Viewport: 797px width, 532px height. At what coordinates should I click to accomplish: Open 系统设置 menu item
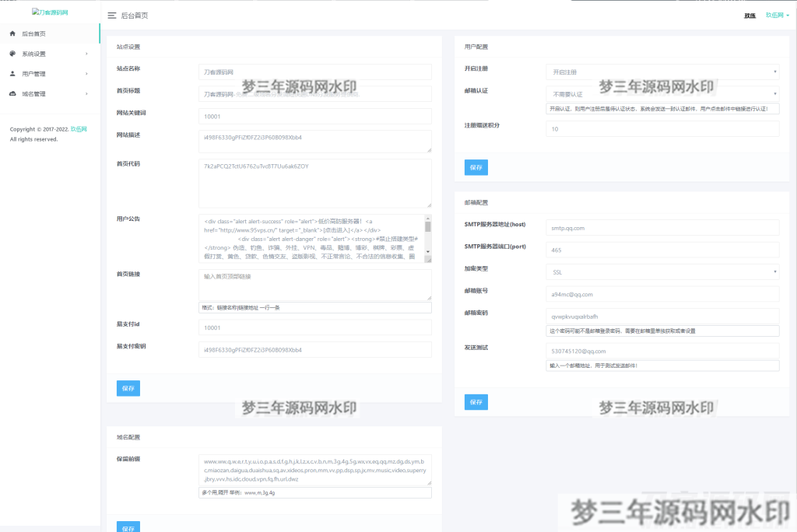(49, 54)
